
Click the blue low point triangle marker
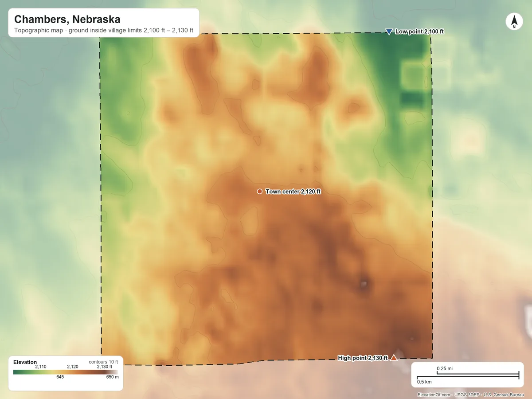[389, 31]
